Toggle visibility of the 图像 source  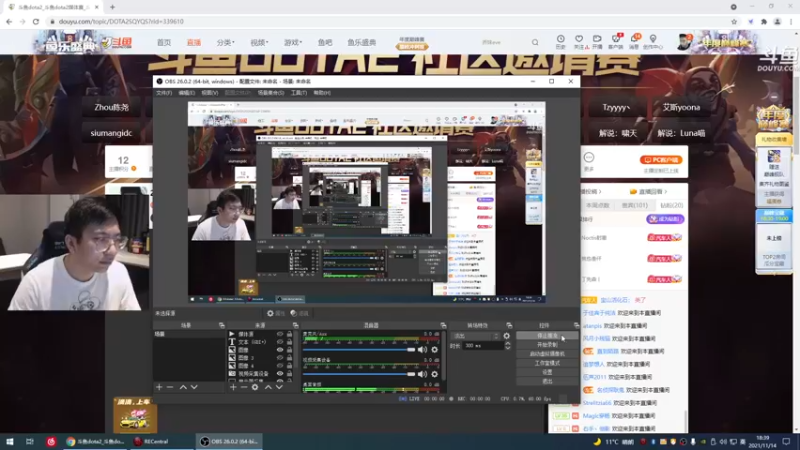click(280, 350)
